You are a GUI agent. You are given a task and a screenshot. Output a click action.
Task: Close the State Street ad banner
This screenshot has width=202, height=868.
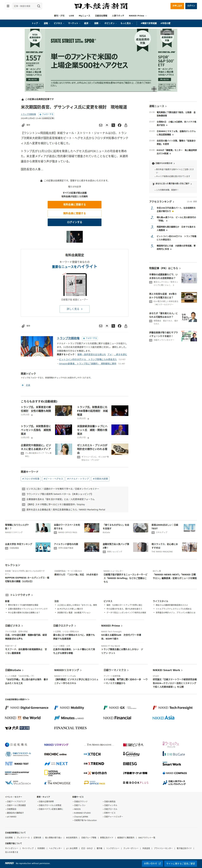(167, 33)
